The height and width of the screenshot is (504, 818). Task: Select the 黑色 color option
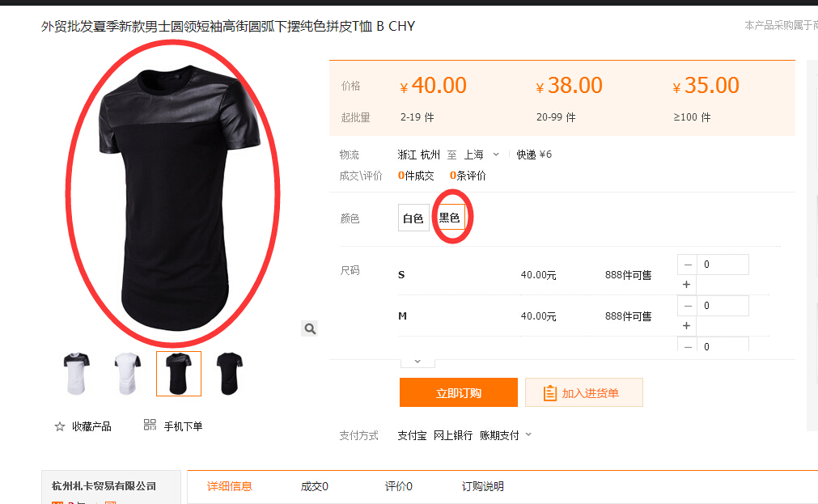pyautogui.click(x=449, y=217)
